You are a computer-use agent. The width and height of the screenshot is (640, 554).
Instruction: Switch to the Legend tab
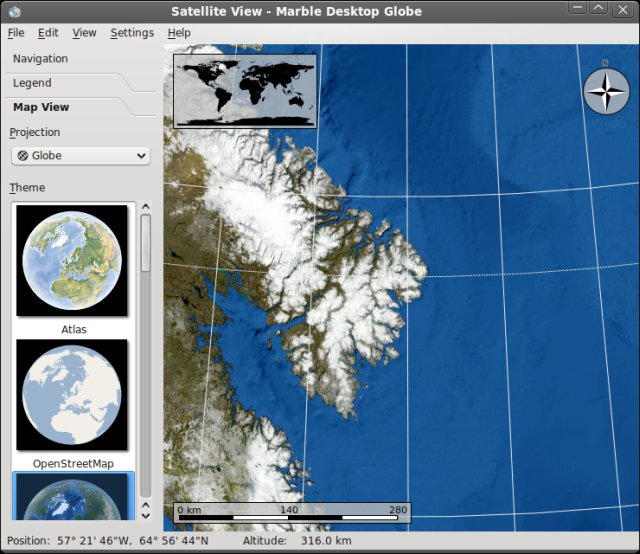[x=32, y=83]
